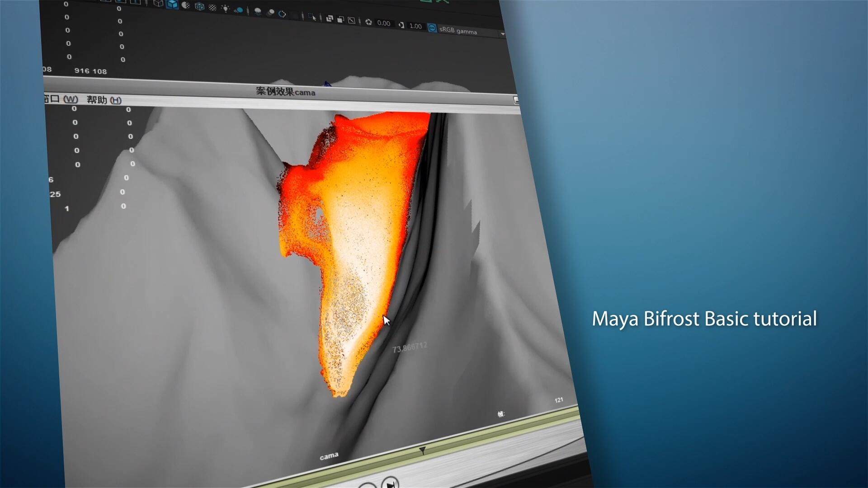Screen dimensions: 868x488
Task: Click the exposure value field 0.00
Action: click(x=383, y=23)
